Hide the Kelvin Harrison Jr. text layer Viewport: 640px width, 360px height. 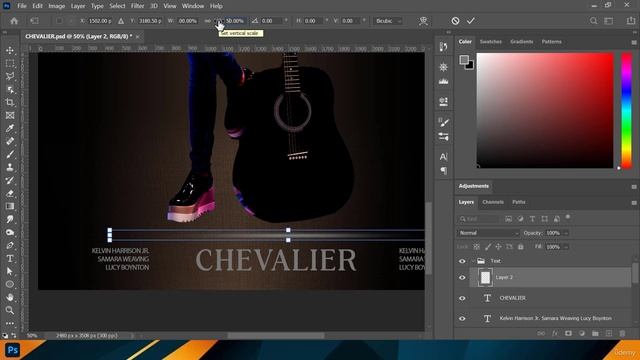tap(462, 318)
